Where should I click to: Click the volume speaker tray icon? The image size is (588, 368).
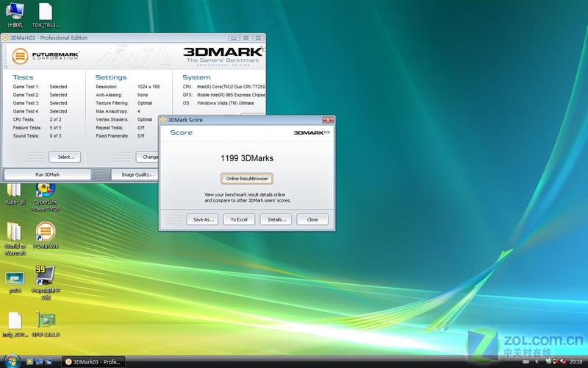pyautogui.click(x=564, y=361)
